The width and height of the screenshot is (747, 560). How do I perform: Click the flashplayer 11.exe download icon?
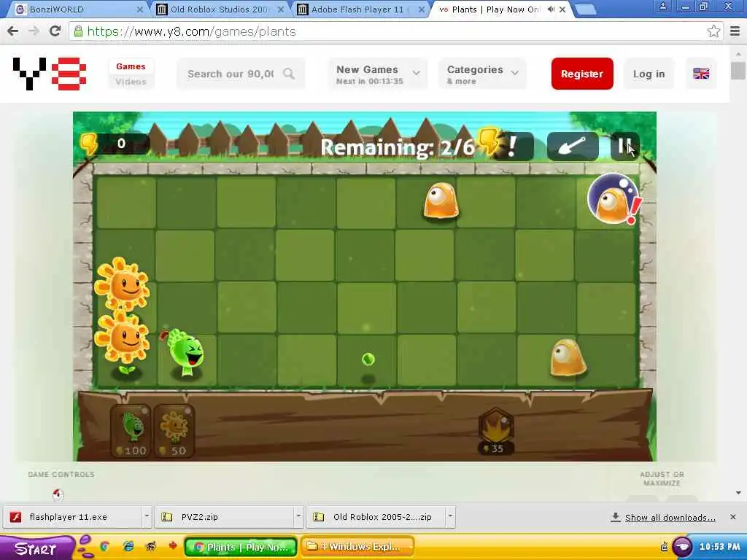[x=16, y=517]
